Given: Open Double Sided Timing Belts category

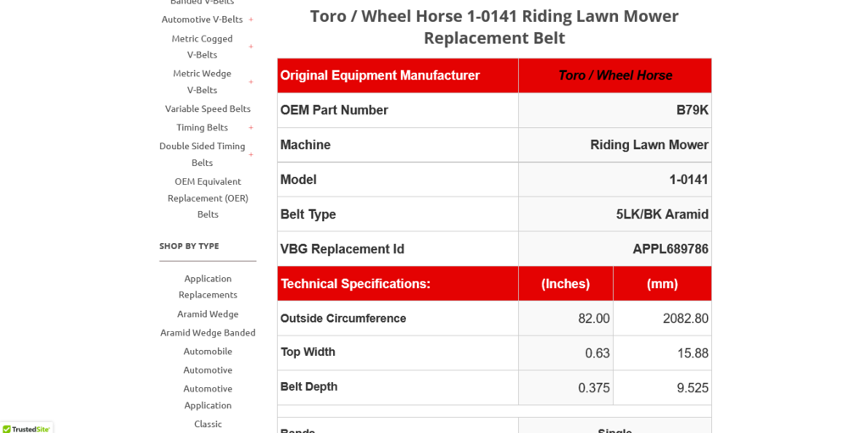Looking at the screenshot, I should coord(202,154).
